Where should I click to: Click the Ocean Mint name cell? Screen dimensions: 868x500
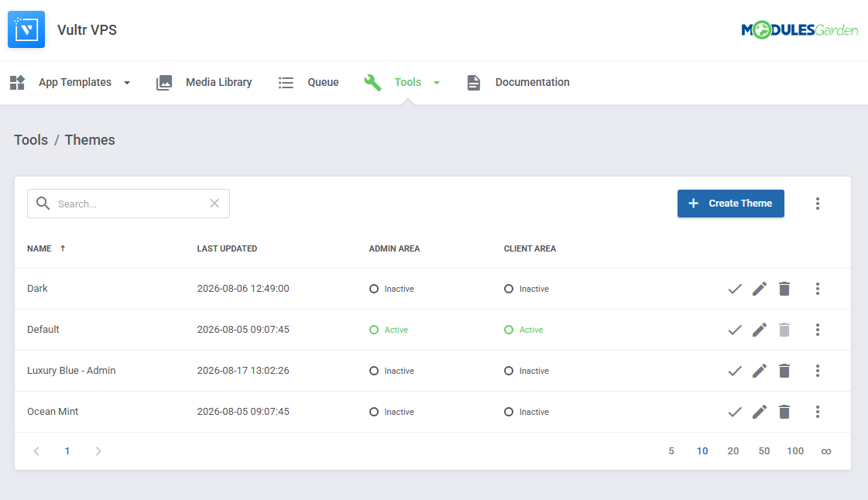pyautogui.click(x=53, y=412)
